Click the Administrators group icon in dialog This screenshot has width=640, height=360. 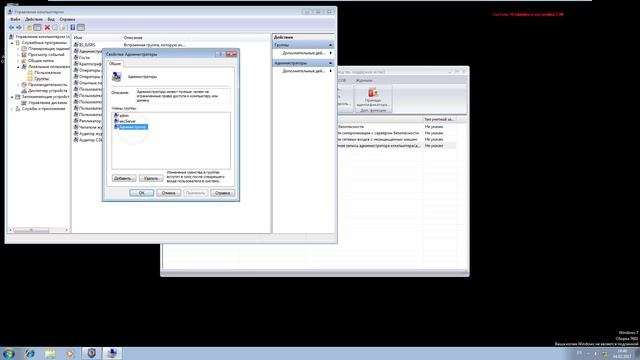coord(117,77)
